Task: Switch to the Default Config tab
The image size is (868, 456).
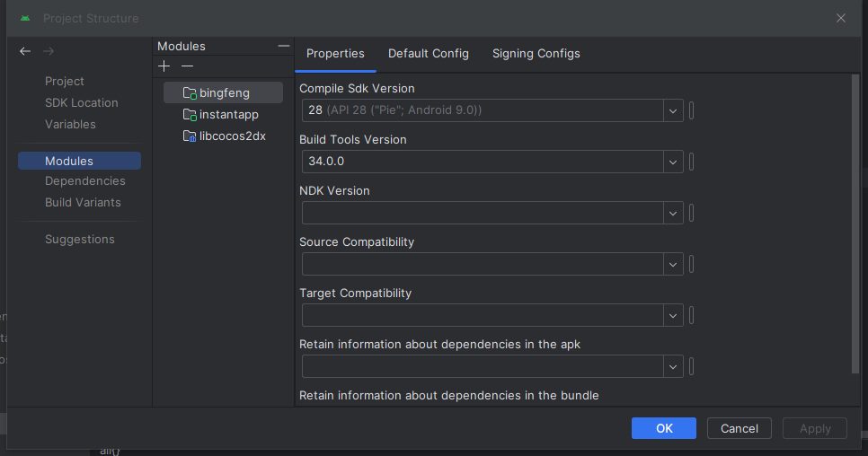Action: click(429, 54)
